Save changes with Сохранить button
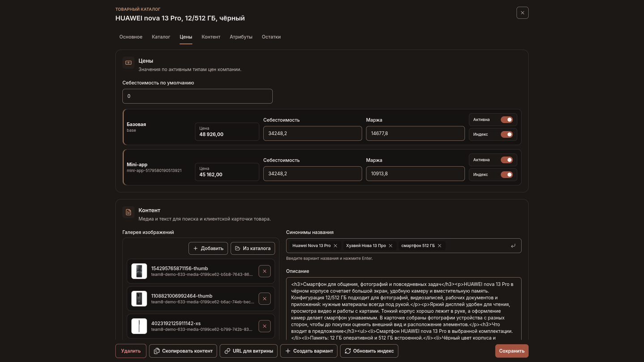Screen dimensions: 644x362 click(512, 351)
